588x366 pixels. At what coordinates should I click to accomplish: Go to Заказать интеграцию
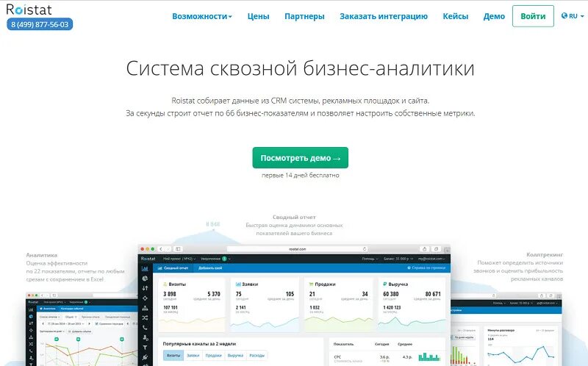(x=384, y=16)
